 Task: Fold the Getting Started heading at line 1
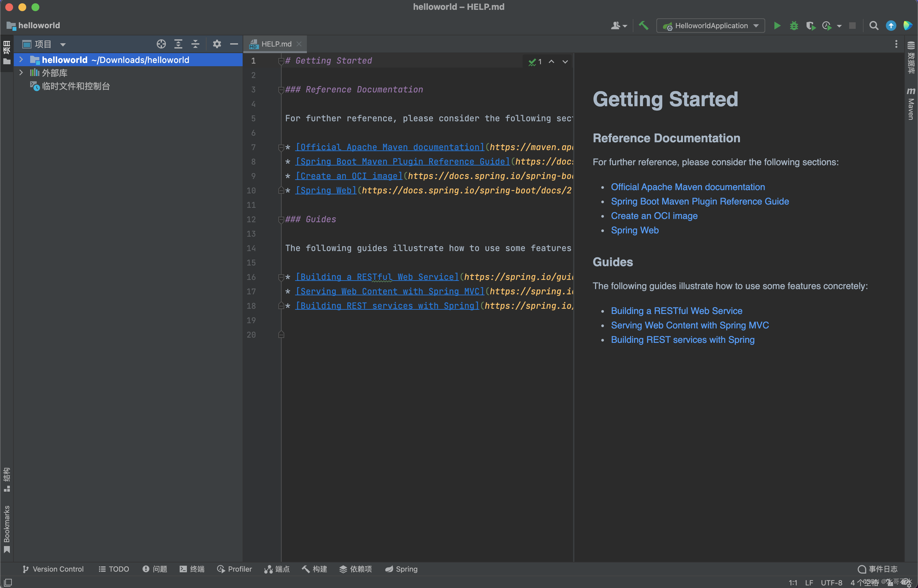pos(281,61)
